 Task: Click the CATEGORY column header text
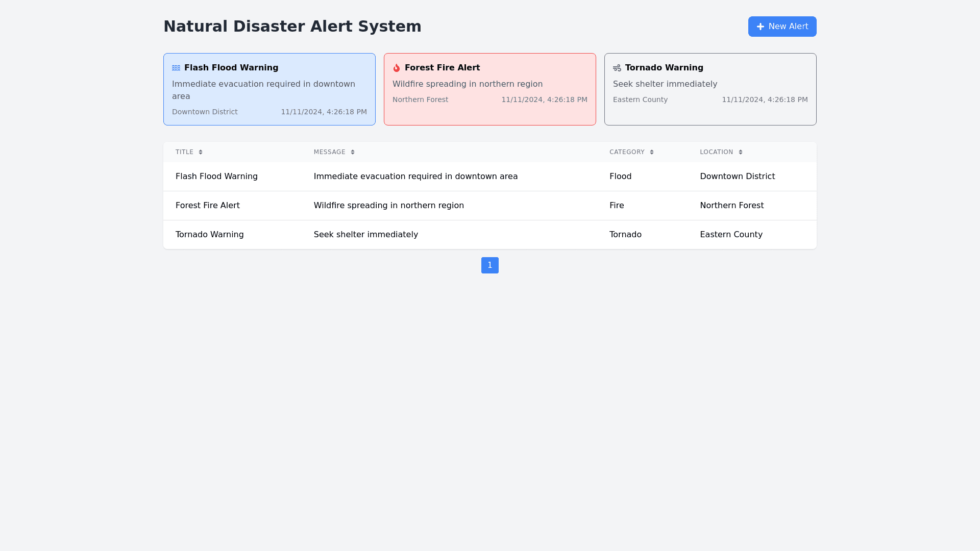click(627, 152)
